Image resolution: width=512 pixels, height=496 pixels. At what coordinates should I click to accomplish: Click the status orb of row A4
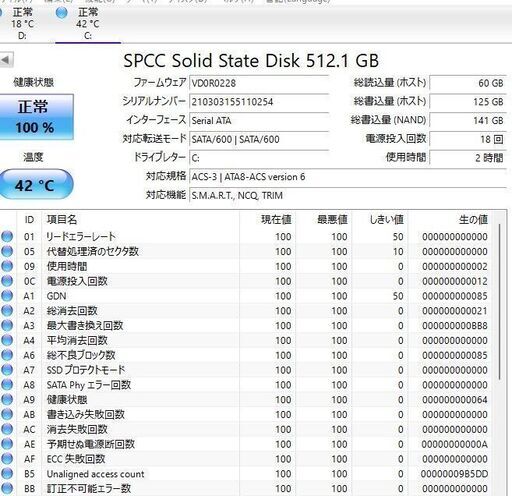[x=7, y=340]
